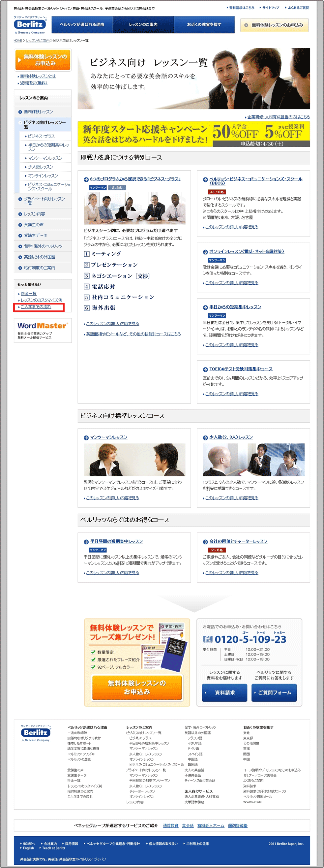Click the arrow icon beside TOEIC course heading
The height and width of the screenshot is (868, 324).
[205, 369]
